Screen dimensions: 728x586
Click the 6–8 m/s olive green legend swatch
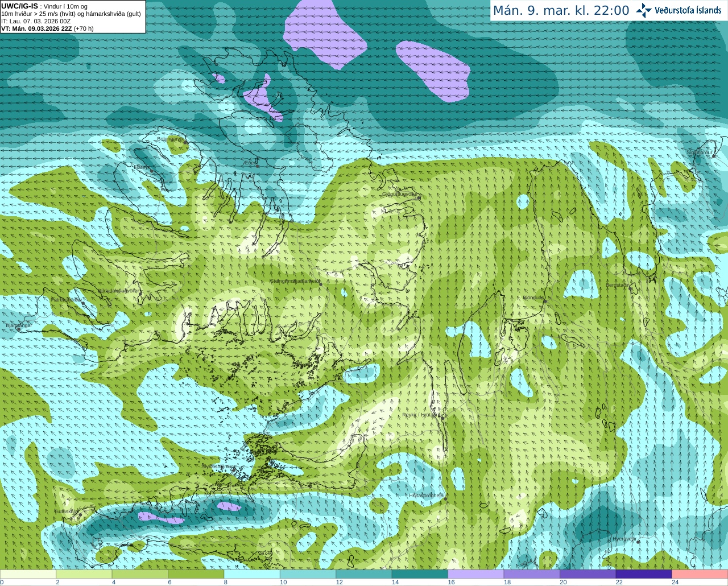[196, 574]
